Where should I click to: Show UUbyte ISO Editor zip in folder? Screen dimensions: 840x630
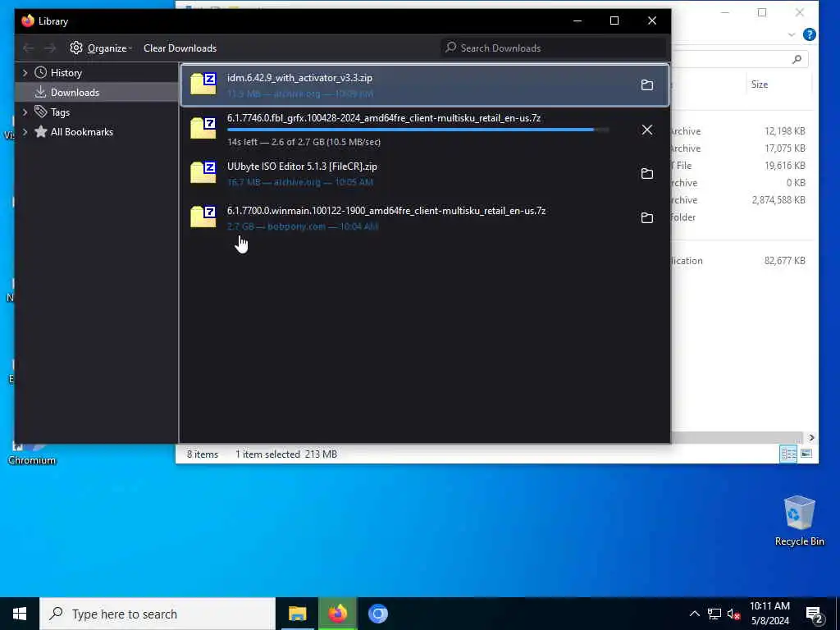(x=647, y=174)
